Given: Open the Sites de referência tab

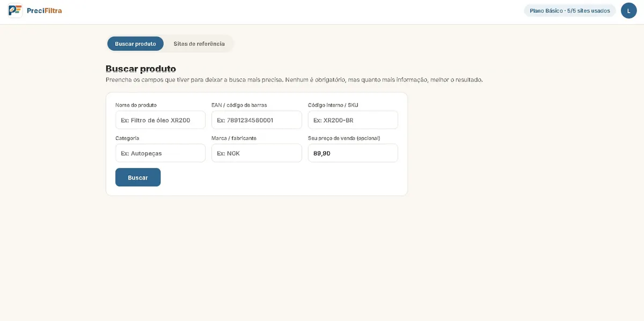Looking at the screenshot, I should pyautogui.click(x=199, y=44).
